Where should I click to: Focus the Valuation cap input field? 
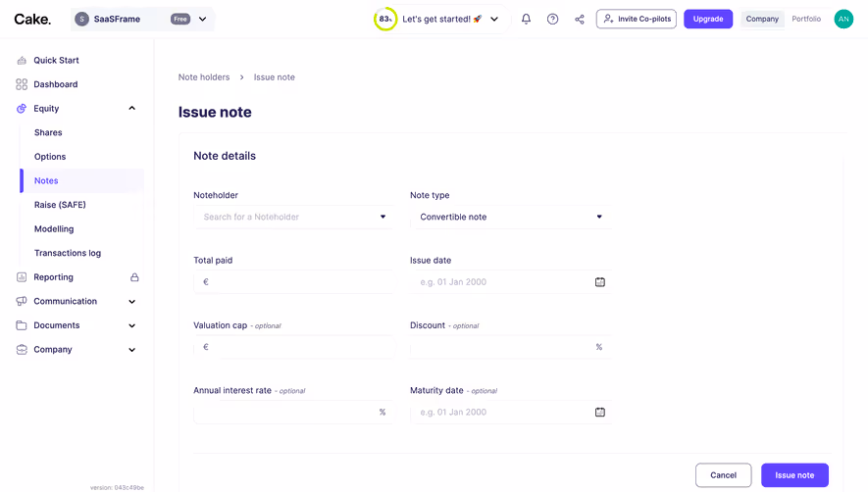(293, 348)
